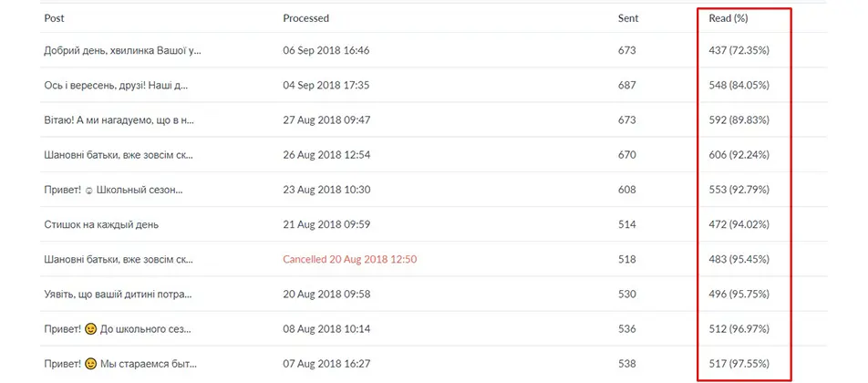
Task: Click sent count 514 in Стишок row
Action: (626, 224)
